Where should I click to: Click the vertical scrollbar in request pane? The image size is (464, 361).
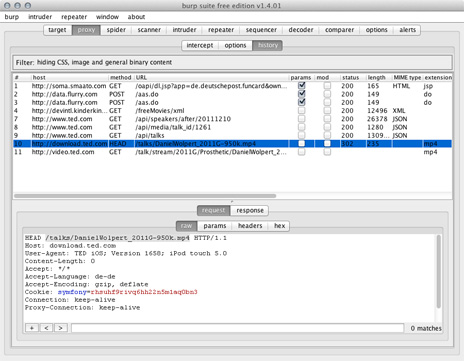coord(439,272)
